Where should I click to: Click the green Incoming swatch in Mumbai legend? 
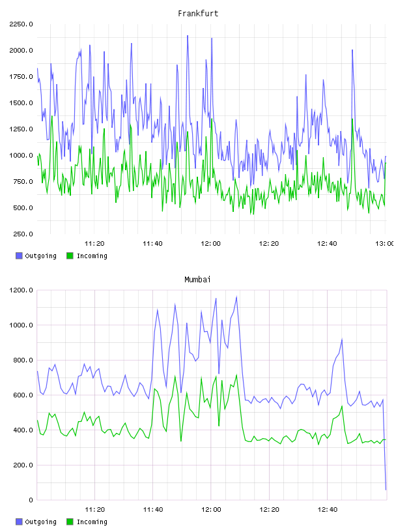coord(70,522)
